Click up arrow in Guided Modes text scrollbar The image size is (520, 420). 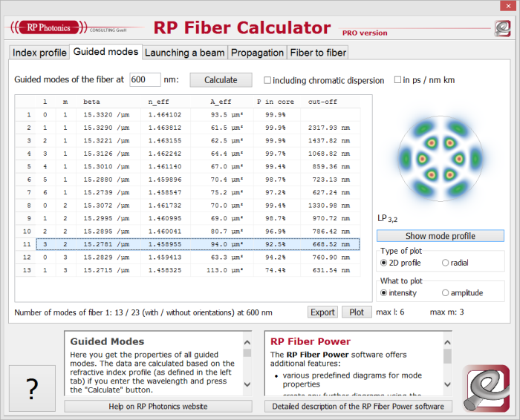(247, 343)
